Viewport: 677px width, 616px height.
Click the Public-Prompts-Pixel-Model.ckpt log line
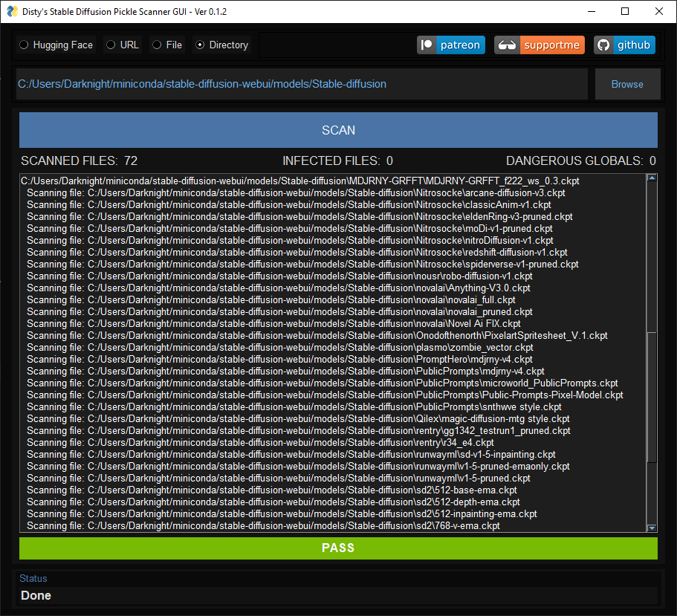(x=325, y=395)
